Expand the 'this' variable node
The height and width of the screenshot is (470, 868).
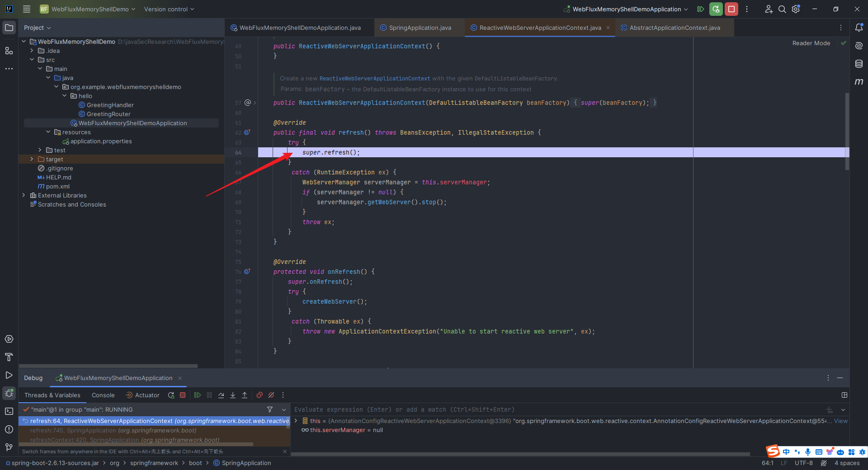tap(296, 421)
